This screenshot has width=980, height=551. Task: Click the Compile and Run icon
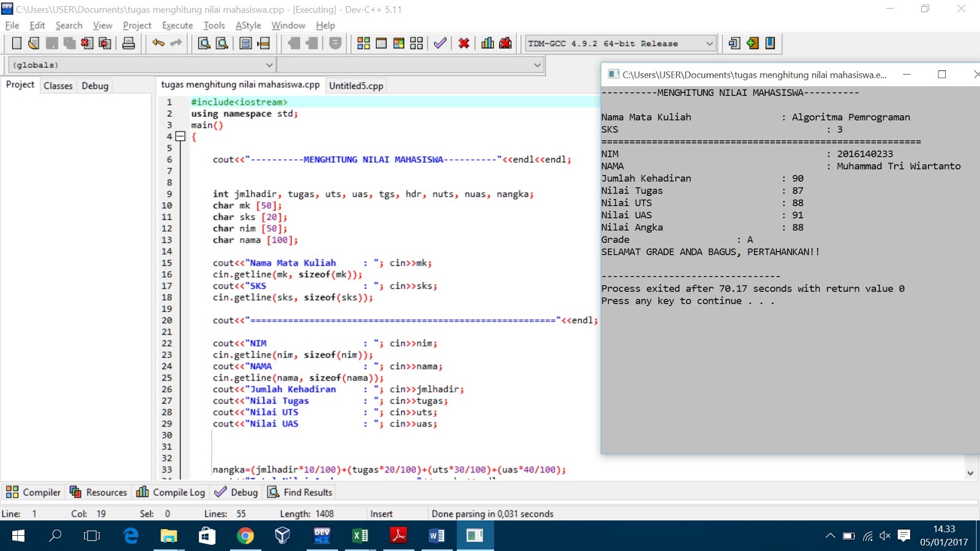click(399, 43)
